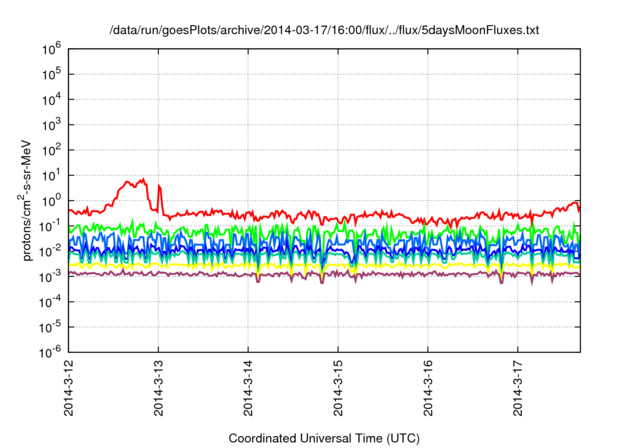Select the 10^0 y-axis label
Image resolution: width=640 pixels, height=448 pixels.
coord(51,201)
